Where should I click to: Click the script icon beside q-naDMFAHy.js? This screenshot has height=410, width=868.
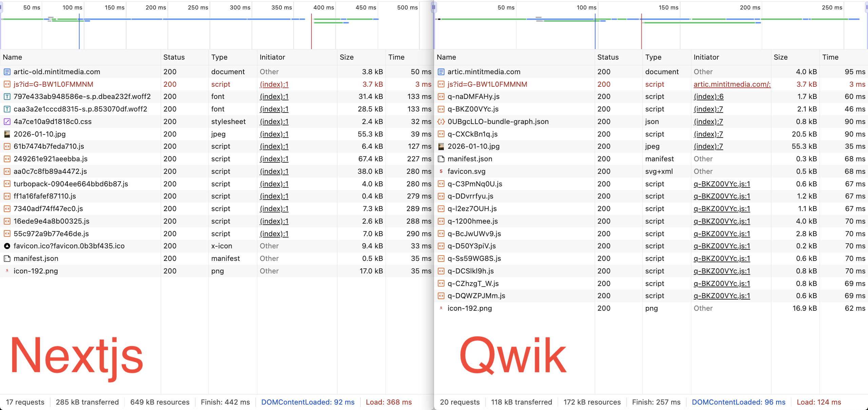coord(441,97)
